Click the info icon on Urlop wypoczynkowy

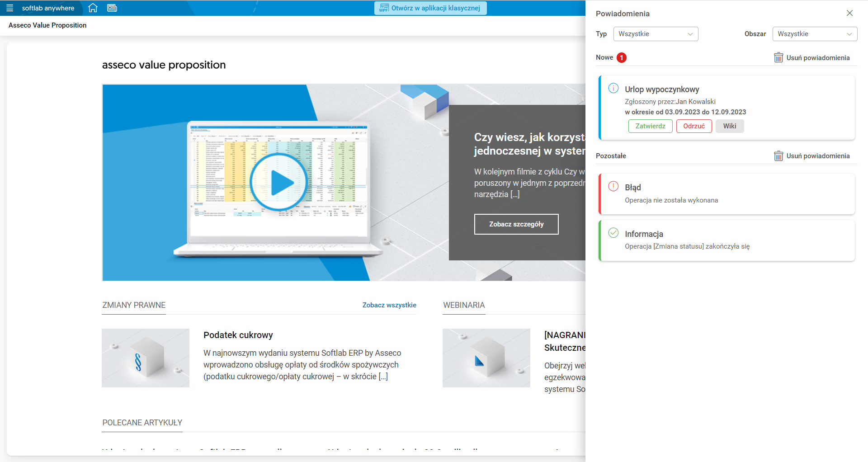pyautogui.click(x=613, y=88)
